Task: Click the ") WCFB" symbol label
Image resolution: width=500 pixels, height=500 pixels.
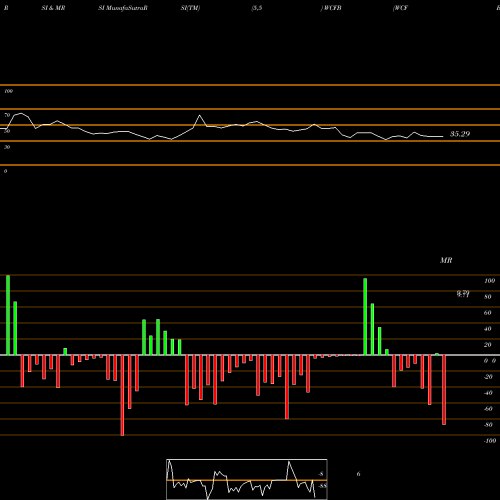Action: [x=331, y=8]
